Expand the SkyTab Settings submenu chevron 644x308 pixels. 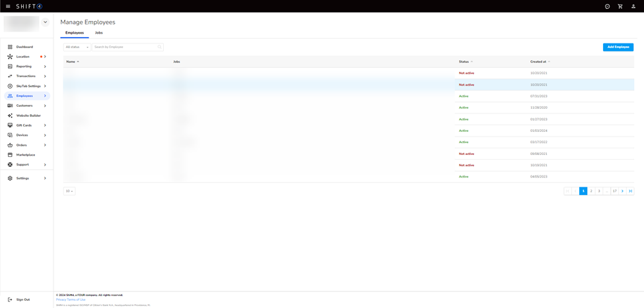click(x=45, y=86)
